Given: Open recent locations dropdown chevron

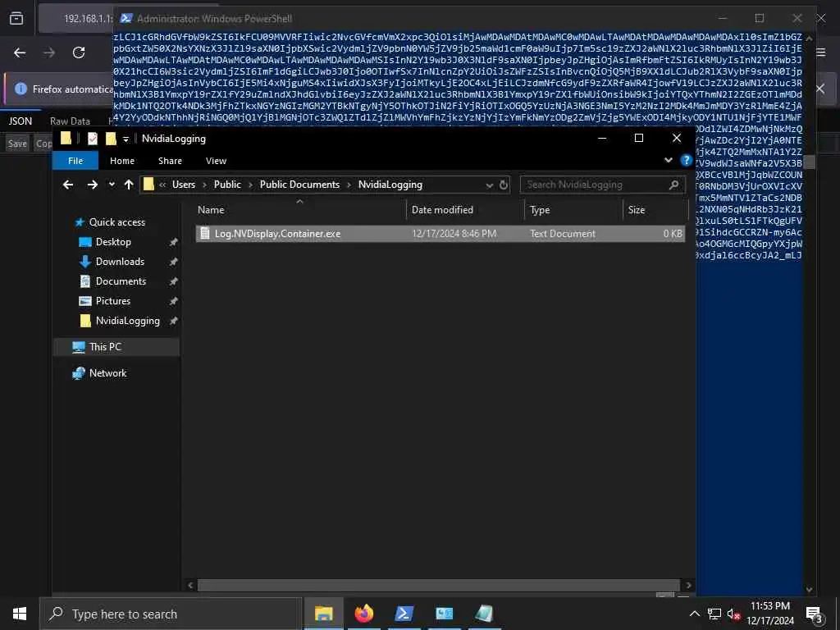Looking at the screenshot, I should 112,185.
